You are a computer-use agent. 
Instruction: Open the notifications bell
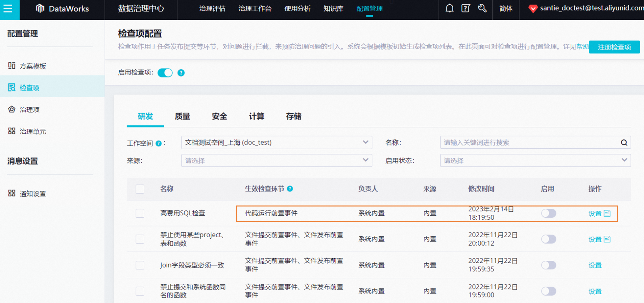[x=449, y=8]
